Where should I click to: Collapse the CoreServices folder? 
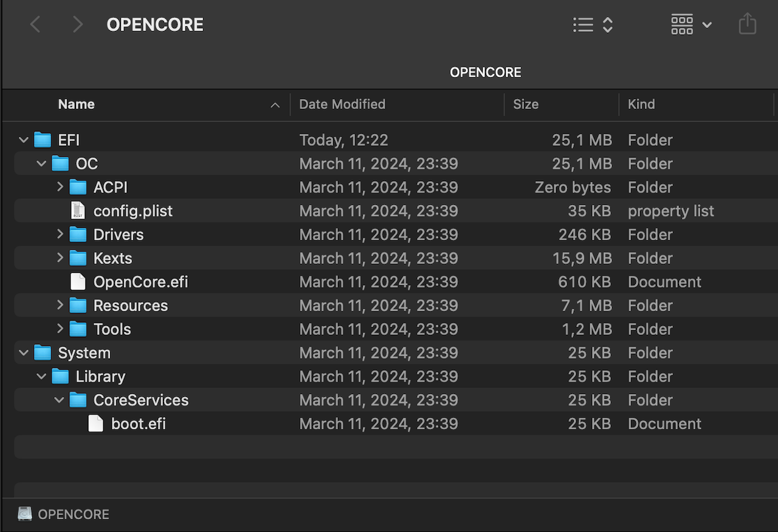coord(59,400)
